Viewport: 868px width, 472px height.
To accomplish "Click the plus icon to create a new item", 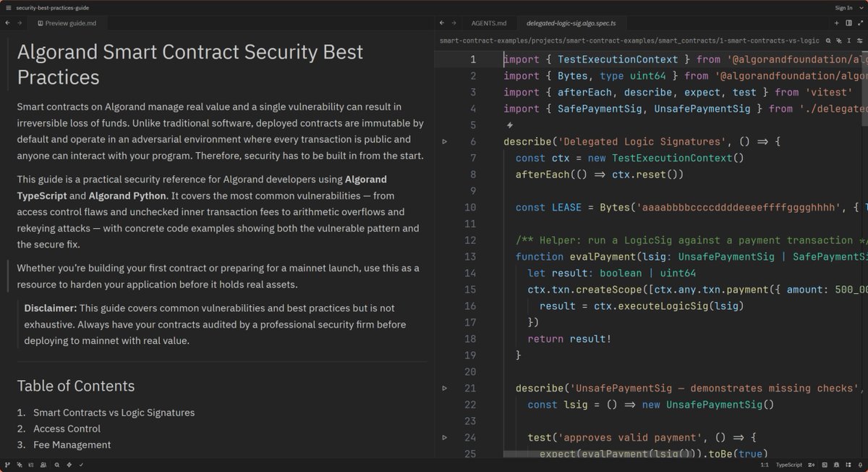I will [x=837, y=23].
